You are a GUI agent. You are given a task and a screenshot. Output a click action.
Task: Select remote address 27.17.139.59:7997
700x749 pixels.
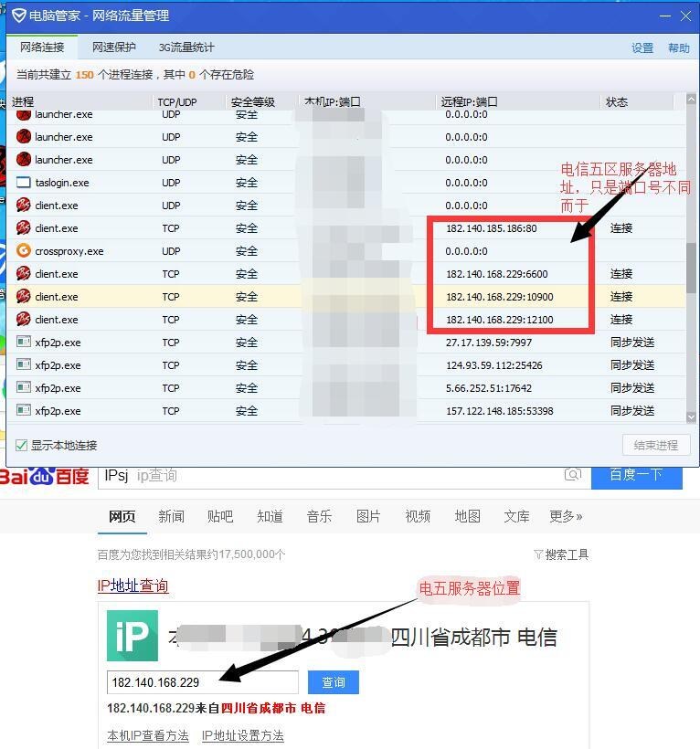pyautogui.click(x=489, y=343)
